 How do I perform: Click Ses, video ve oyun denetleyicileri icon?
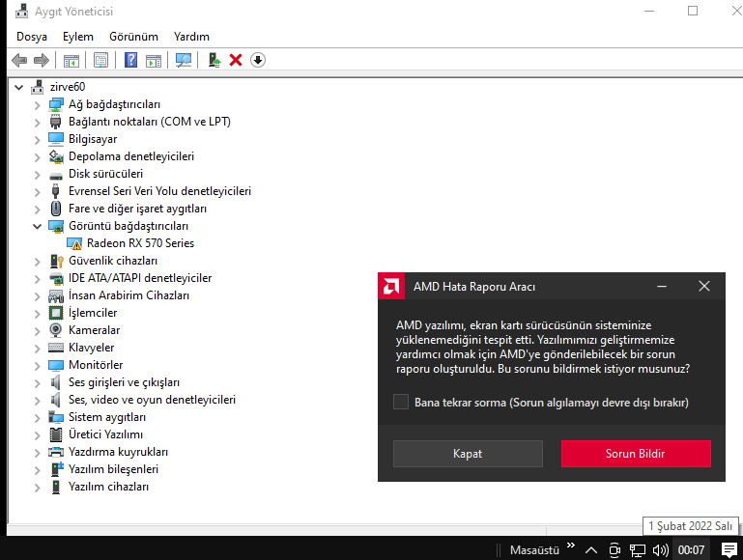56,400
